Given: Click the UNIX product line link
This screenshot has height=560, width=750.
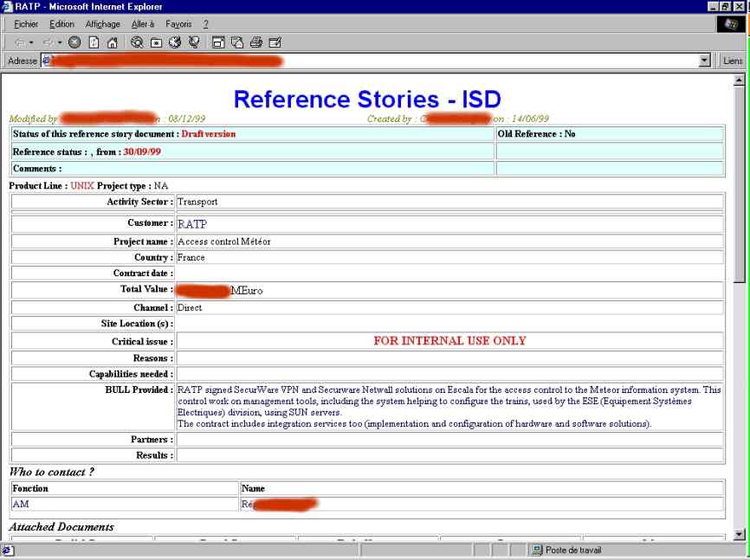Looking at the screenshot, I should pos(81,185).
